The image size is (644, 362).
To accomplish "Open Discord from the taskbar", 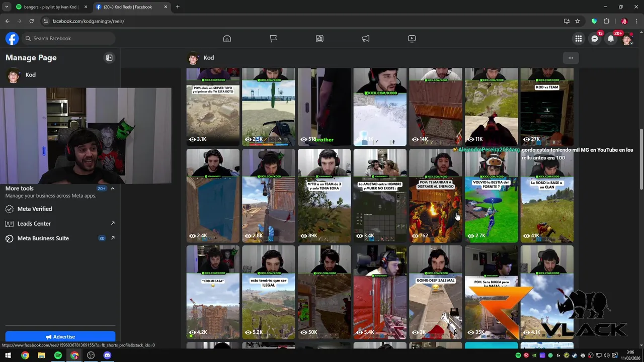I will coord(107,355).
